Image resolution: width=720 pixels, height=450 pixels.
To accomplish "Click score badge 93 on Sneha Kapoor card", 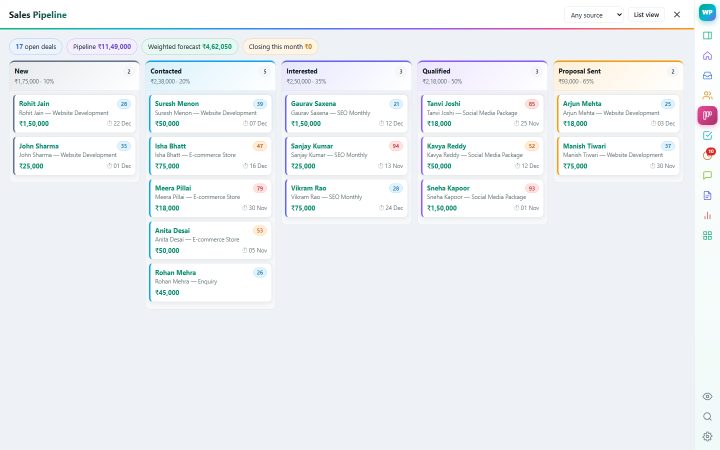I will (x=532, y=188).
